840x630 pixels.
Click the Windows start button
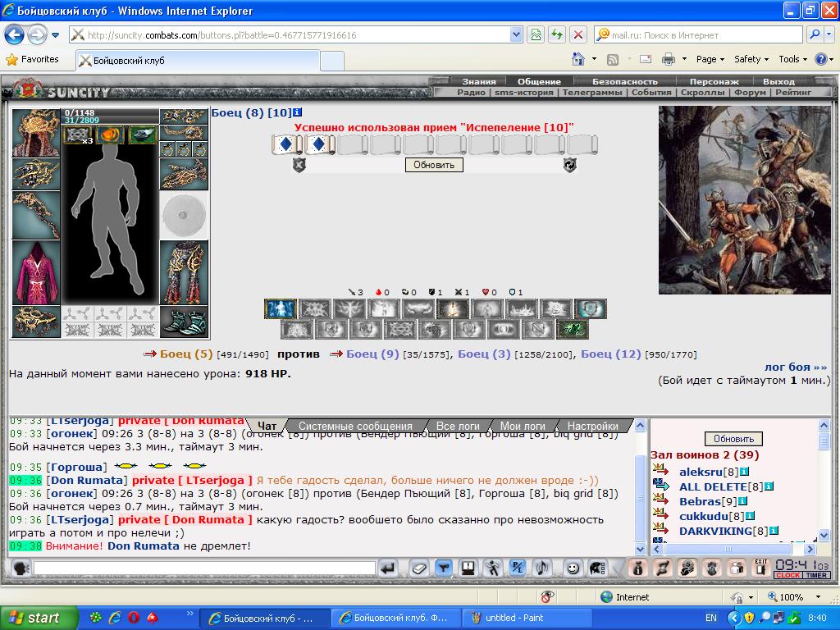(38, 618)
